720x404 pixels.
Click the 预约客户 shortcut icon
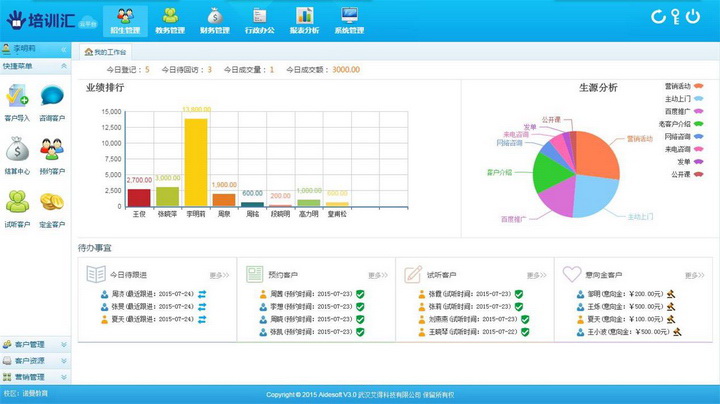tap(52, 150)
